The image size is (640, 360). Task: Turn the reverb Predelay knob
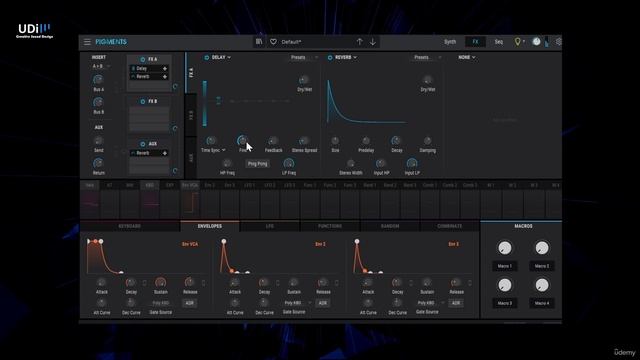click(x=366, y=141)
